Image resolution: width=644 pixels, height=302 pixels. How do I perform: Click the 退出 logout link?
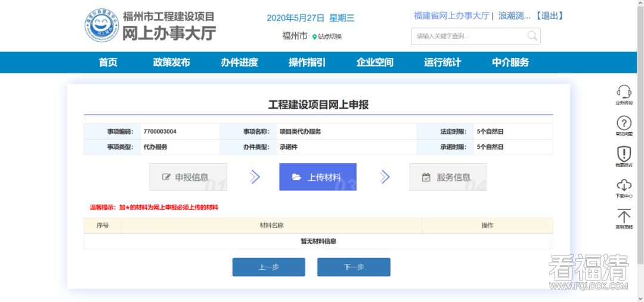[549, 16]
